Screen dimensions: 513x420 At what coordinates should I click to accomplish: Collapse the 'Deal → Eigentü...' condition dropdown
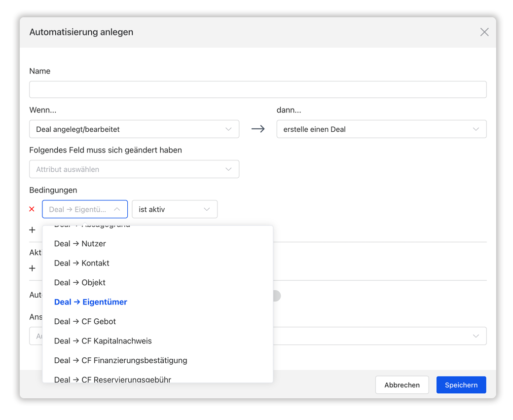coord(85,209)
